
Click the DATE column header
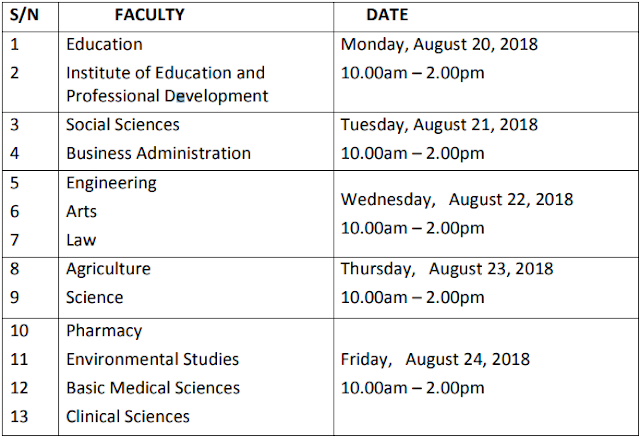coord(387,16)
